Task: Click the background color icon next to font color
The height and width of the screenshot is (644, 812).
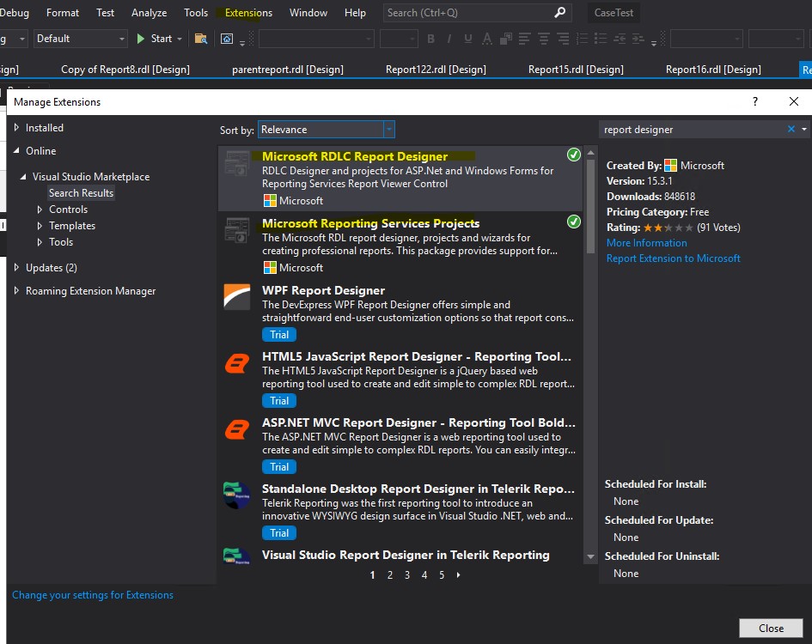Action: (x=506, y=39)
